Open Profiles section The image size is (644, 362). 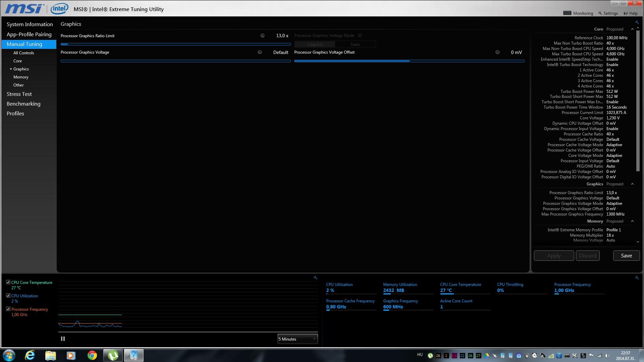15,114
